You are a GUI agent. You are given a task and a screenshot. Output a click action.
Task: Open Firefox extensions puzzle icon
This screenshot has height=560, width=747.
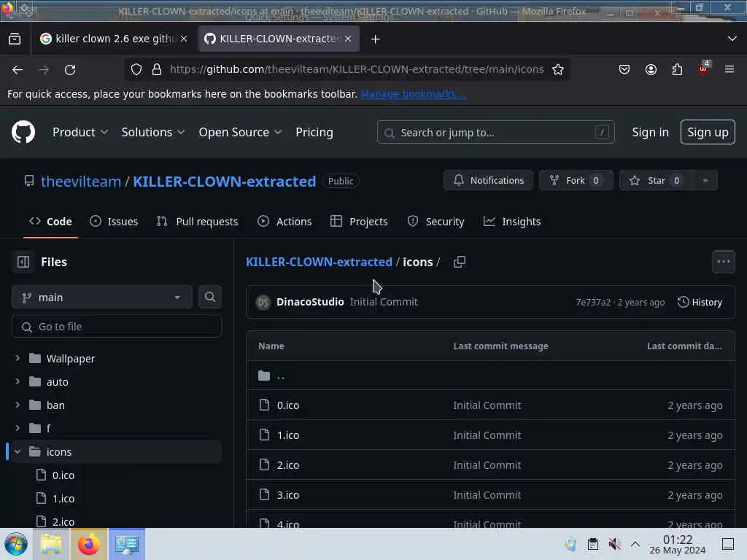point(677,69)
